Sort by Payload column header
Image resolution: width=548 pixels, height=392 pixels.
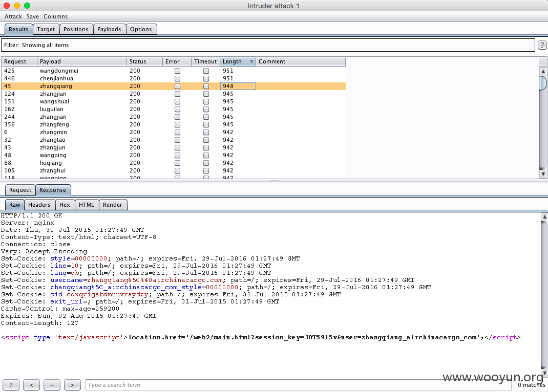(82, 61)
